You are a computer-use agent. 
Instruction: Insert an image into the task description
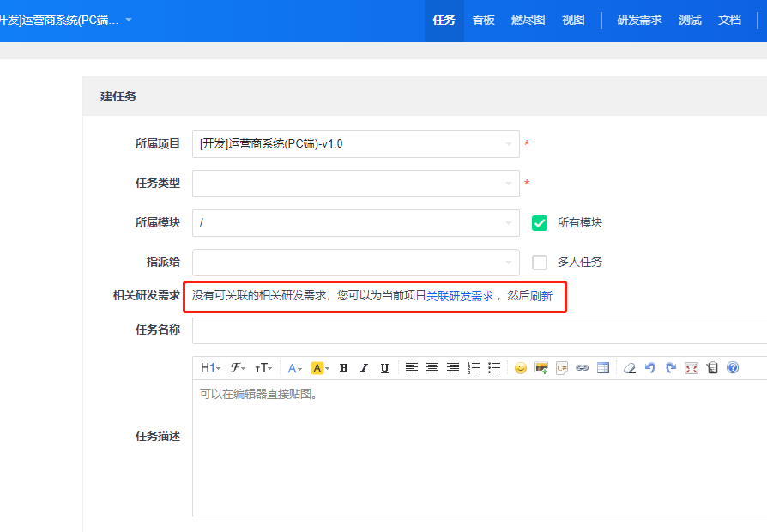541,367
